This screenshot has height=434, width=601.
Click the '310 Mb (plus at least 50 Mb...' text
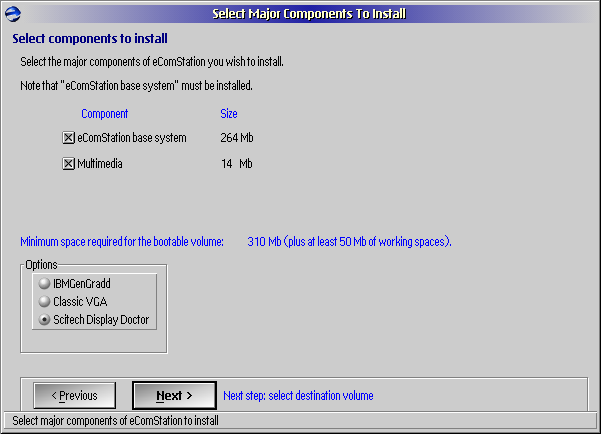350,242
